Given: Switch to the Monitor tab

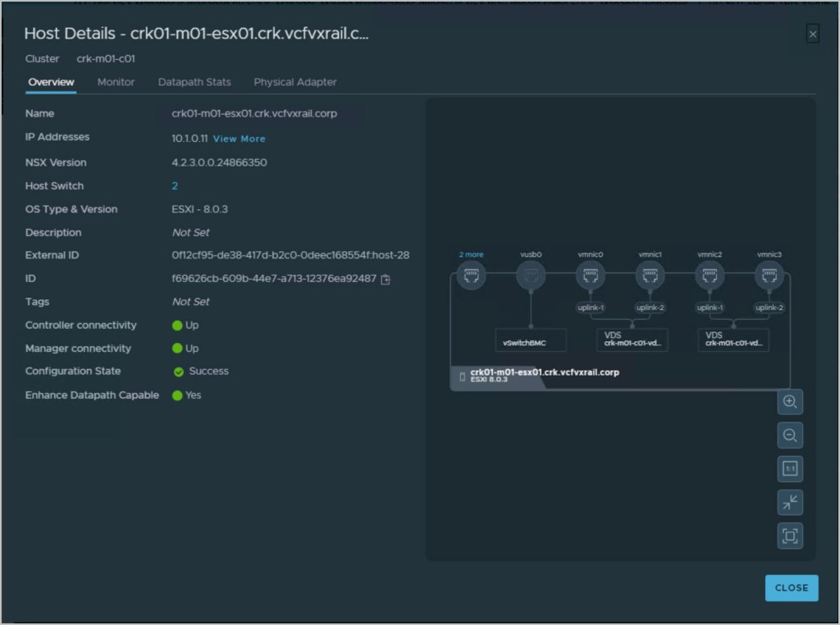Looking at the screenshot, I should pos(116,82).
